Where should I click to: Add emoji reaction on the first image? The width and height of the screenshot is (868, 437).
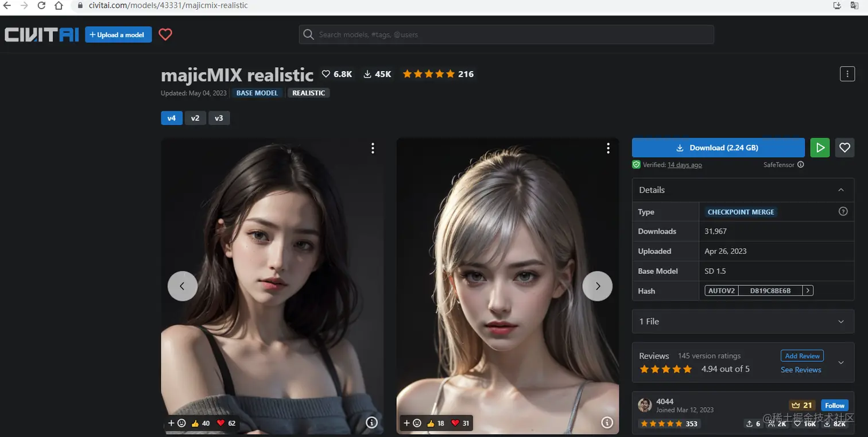(x=176, y=423)
